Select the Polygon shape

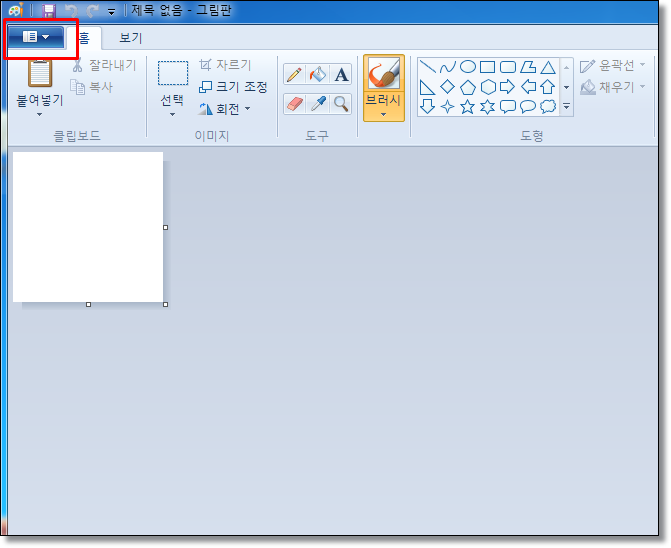pyautogui.click(x=528, y=67)
